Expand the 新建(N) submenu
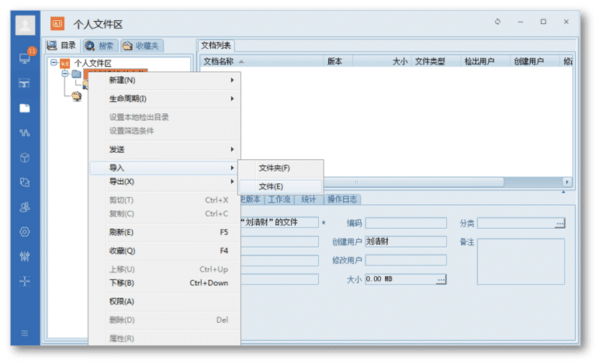Viewport: 599px width, 364px height. click(x=164, y=80)
